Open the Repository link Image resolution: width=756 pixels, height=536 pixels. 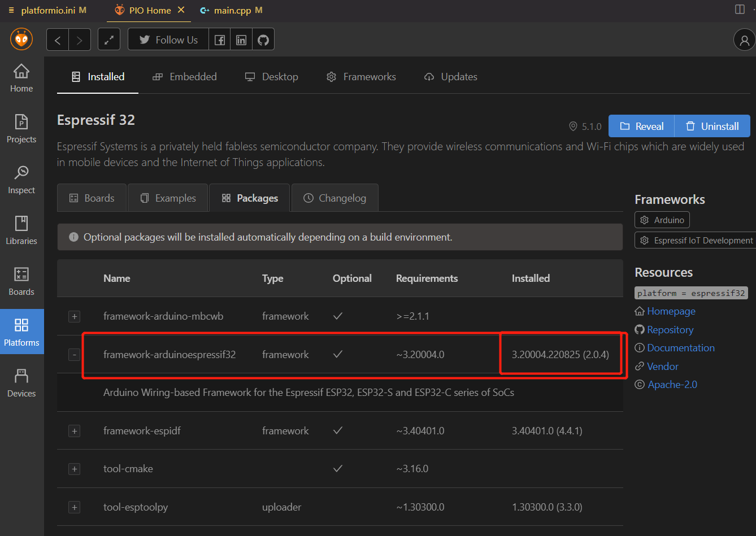tap(670, 330)
